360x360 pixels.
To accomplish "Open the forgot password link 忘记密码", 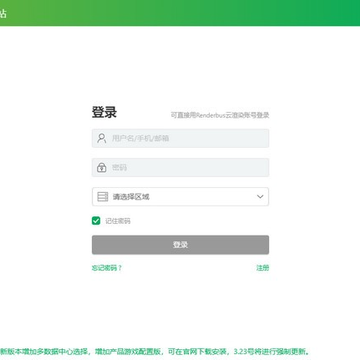I will (107, 268).
